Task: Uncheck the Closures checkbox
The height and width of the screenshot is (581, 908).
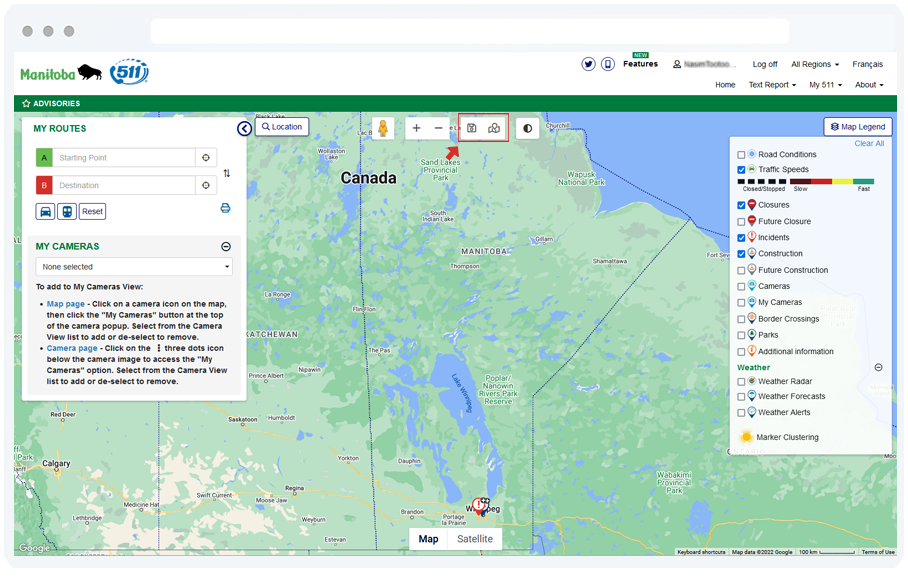Action: (x=741, y=205)
